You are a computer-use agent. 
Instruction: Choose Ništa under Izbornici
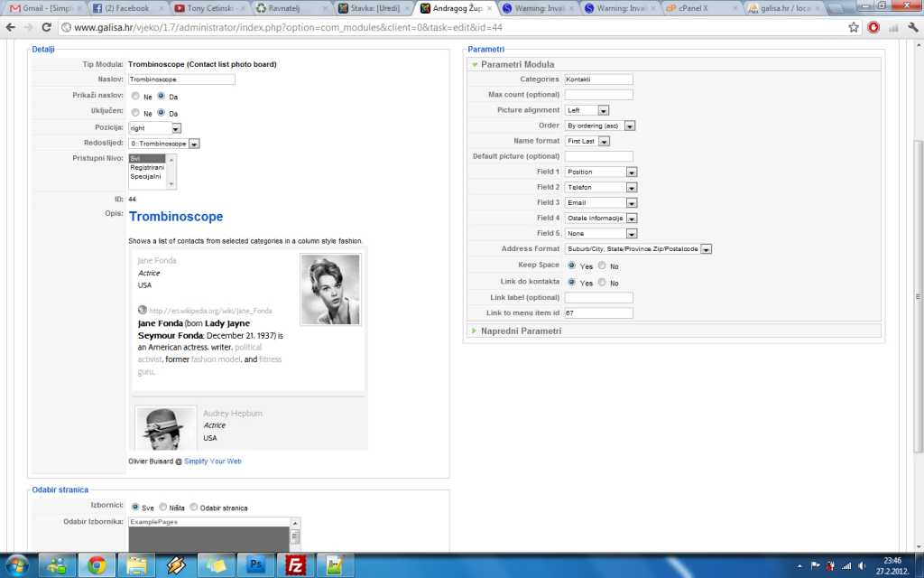tap(163, 508)
